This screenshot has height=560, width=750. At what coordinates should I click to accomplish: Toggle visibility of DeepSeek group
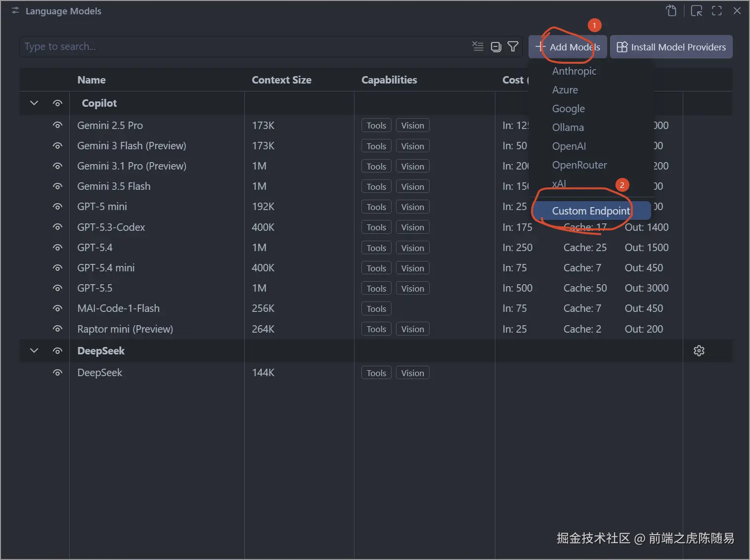tap(58, 351)
